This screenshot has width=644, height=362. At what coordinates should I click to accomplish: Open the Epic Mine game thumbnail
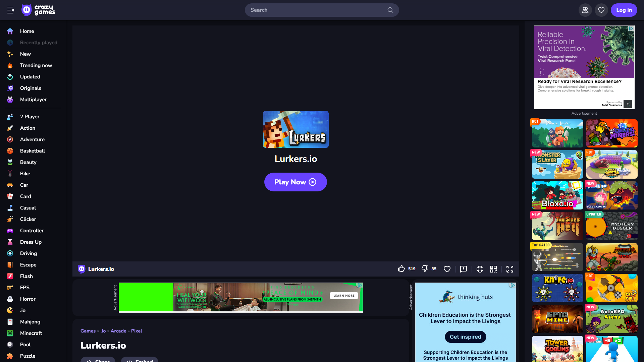[x=557, y=319]
